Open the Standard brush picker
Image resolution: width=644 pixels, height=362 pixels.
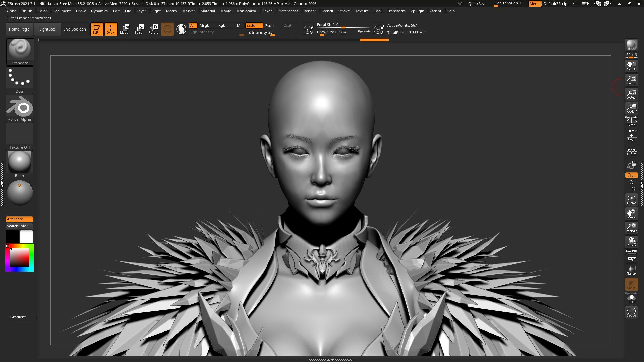point(20,52)
